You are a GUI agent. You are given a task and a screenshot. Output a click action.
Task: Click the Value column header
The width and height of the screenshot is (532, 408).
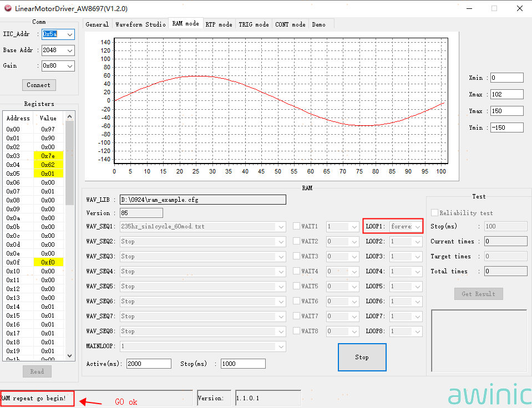[x=48, y=118]
